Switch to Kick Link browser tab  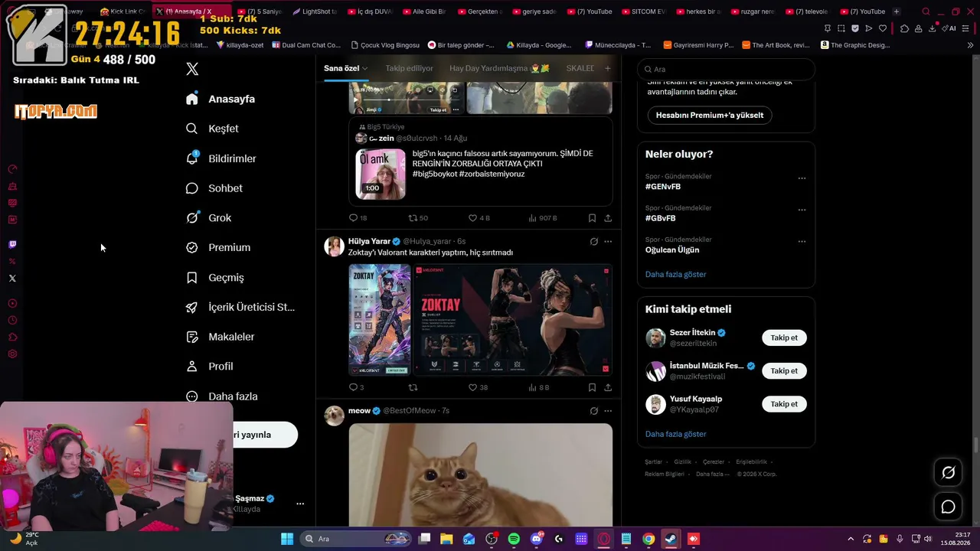point(122,11)
